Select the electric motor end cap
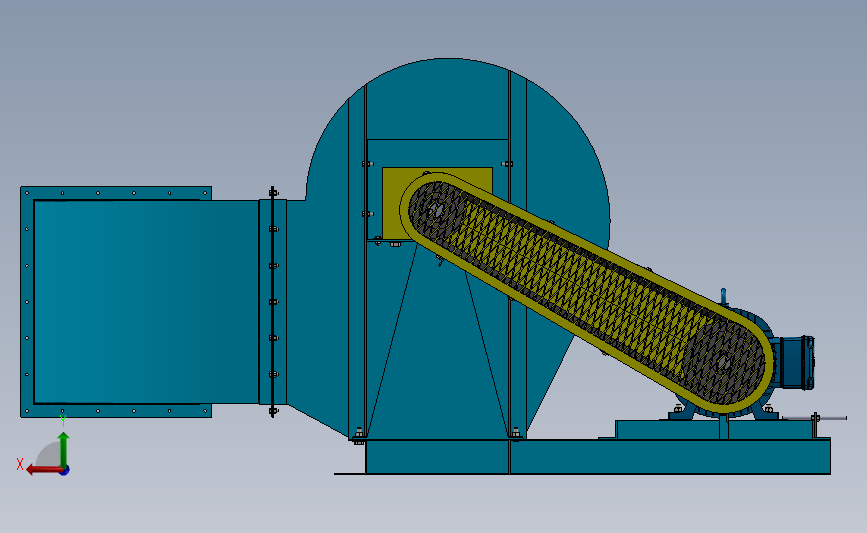The width and height of the screenshot is (867, 533). [x=797, y=362]
